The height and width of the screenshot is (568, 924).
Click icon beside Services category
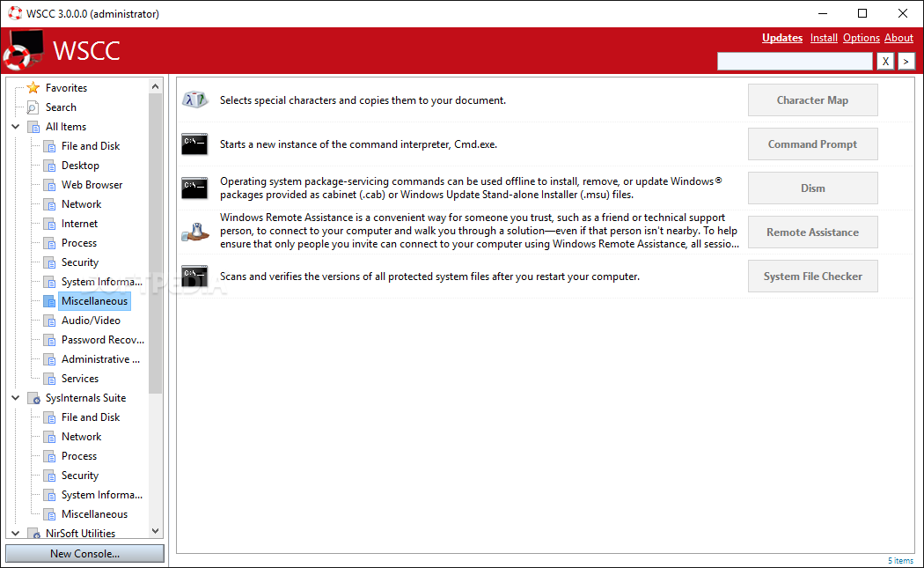pos(51,379)
